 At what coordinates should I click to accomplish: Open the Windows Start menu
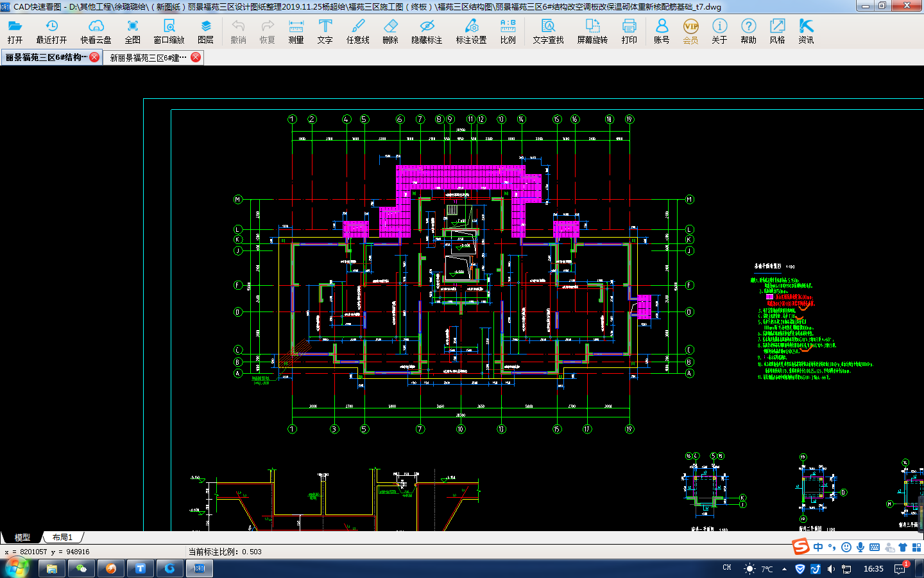(x=17, y=568)
